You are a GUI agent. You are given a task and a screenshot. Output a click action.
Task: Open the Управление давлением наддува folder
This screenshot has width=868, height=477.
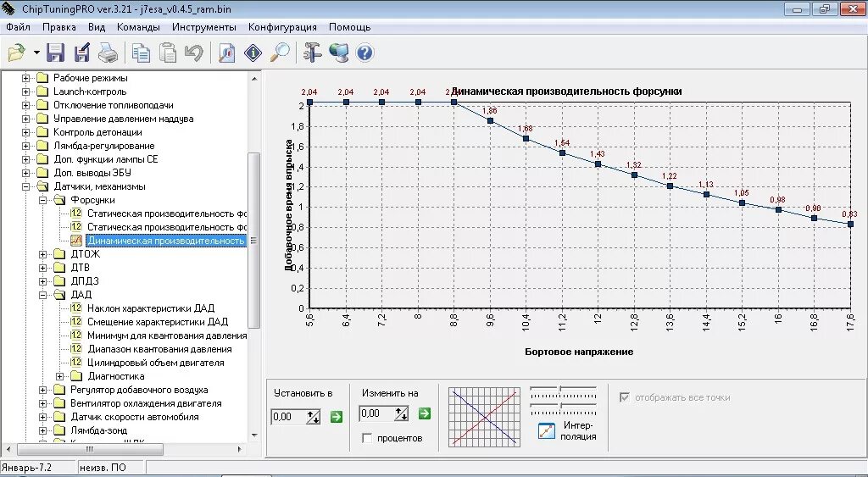point(123,119)
